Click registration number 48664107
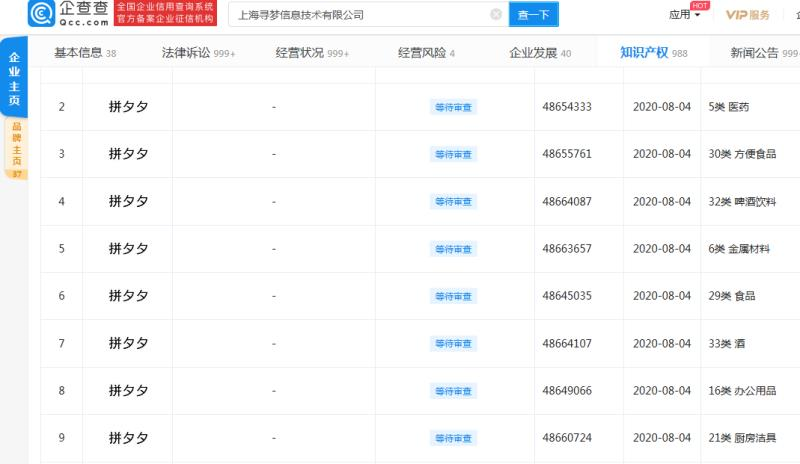 567,343
